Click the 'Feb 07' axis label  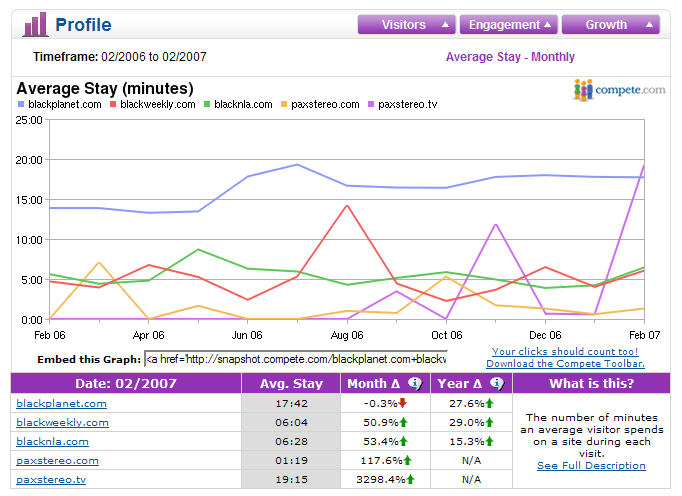point(645,335)
